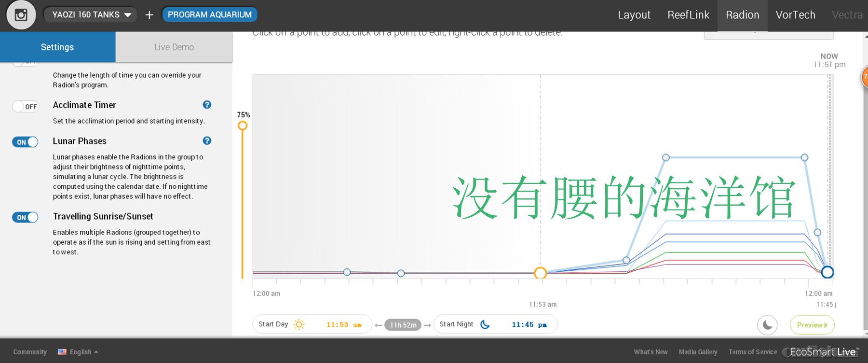The height and width of the screenshot is (363, 868).
Task: Enable the Acclimate Timer switch
Action: pos(25,106)
